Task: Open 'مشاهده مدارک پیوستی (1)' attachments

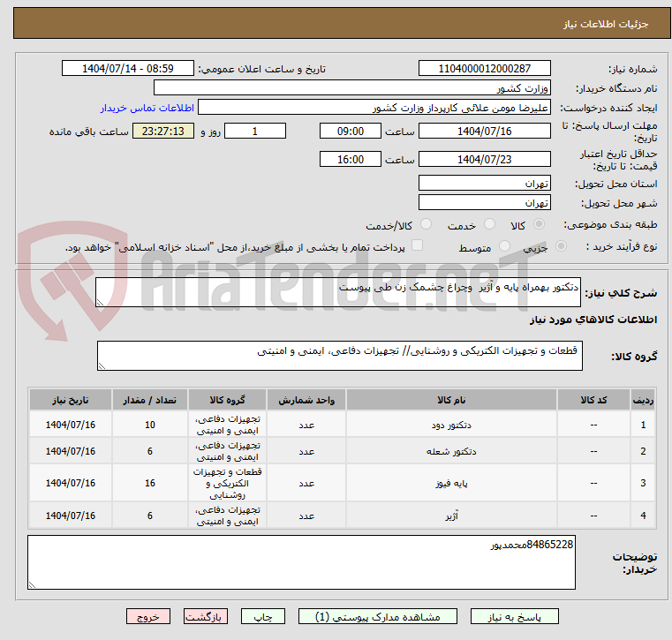Action: 378,617
